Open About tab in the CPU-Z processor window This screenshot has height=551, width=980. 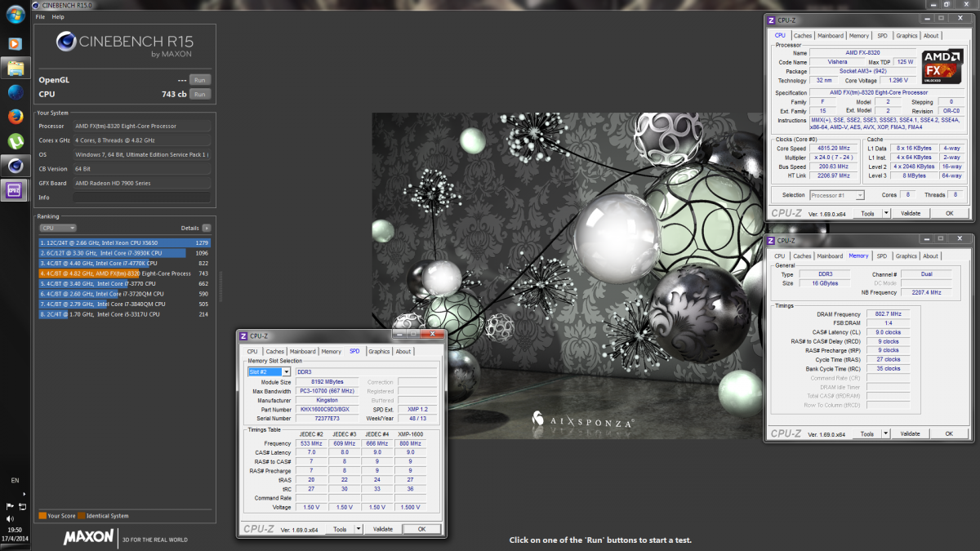click(x=931, y=36)
